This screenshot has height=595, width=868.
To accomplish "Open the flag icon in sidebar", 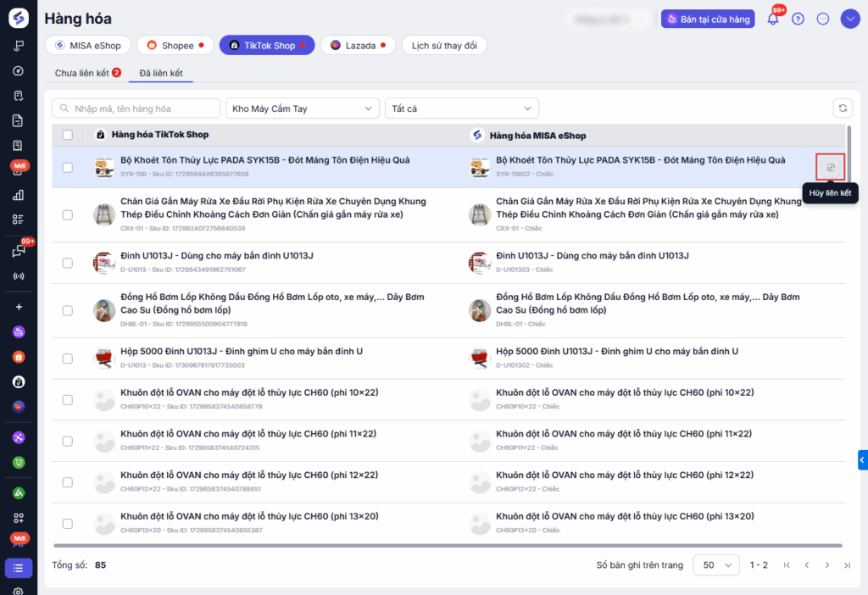I will coord(19,46).
